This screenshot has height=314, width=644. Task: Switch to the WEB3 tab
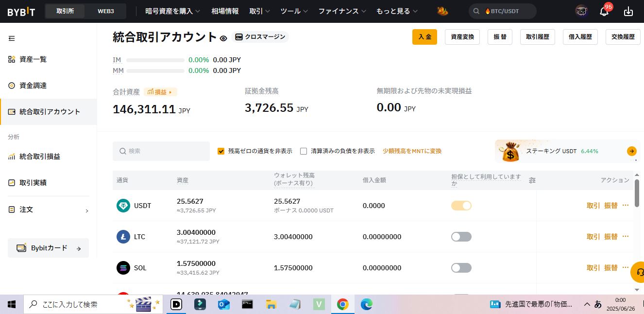106,11
